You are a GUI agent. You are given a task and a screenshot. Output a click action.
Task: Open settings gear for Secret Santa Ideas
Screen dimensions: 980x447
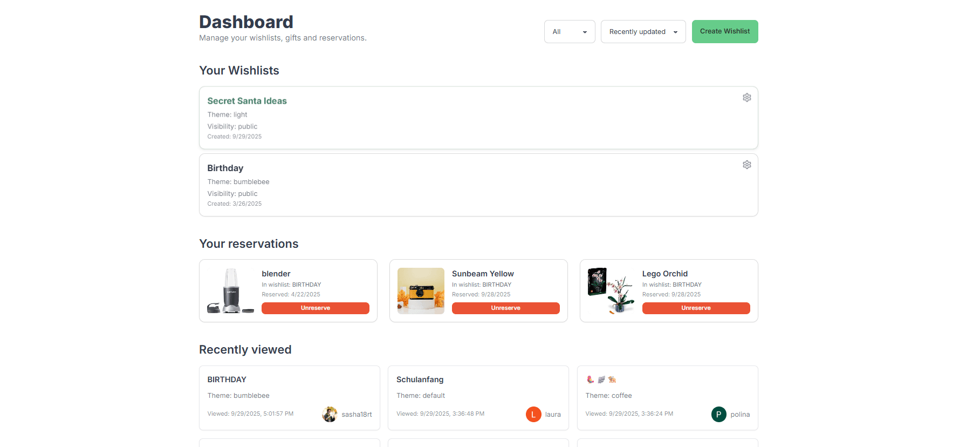[x=746, y=98]
